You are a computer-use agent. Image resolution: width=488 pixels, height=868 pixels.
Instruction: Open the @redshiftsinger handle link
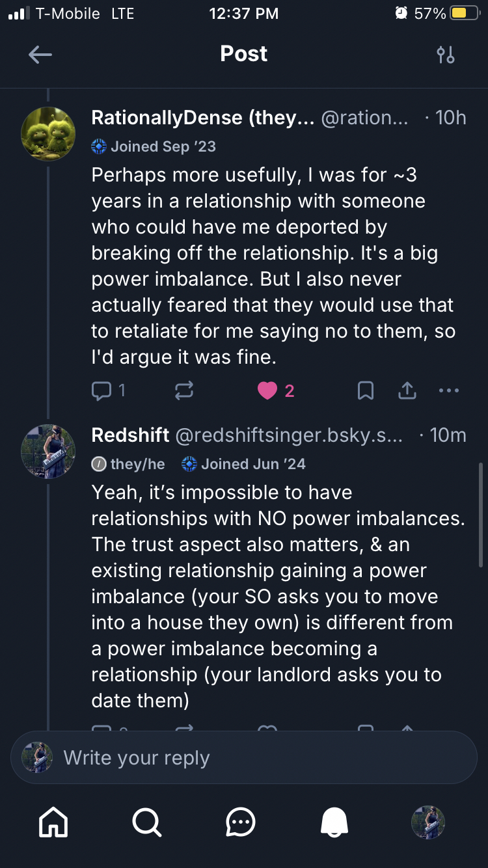(290, 435)
